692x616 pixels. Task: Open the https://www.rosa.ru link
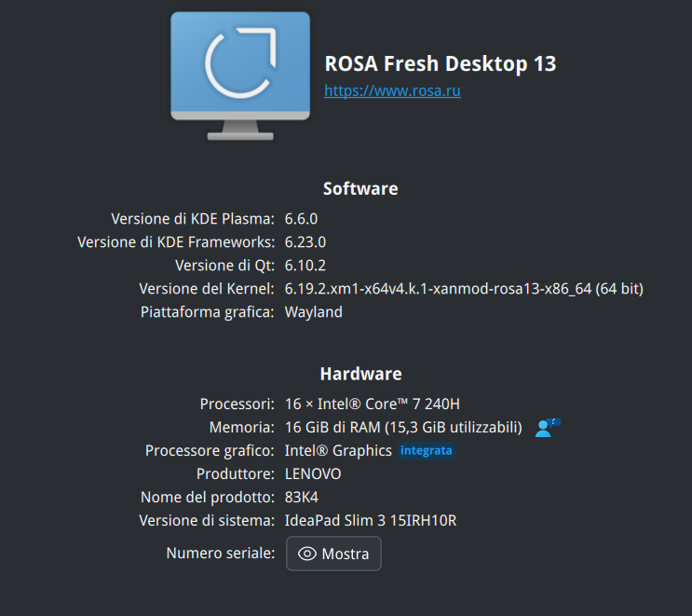coord(392,90)
